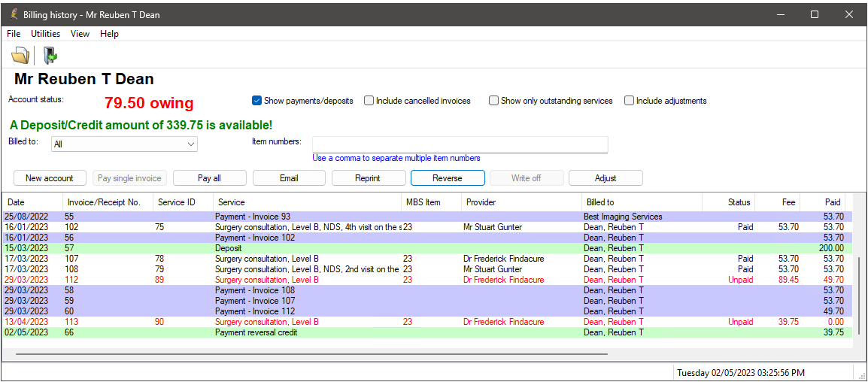Click the Invoice/Receipt No. column header

click(x=108, y=202)
